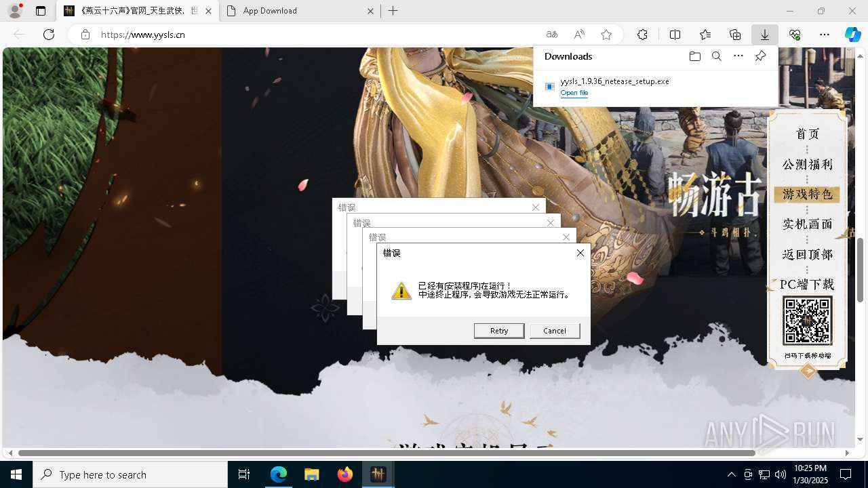
Task: Click the mobile download QR code
Action: [807, 321]
